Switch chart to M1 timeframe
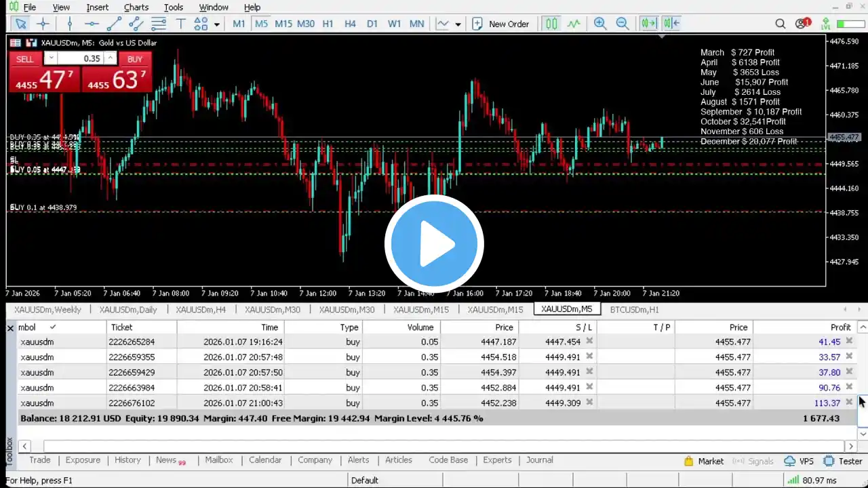 coord(239,24)
